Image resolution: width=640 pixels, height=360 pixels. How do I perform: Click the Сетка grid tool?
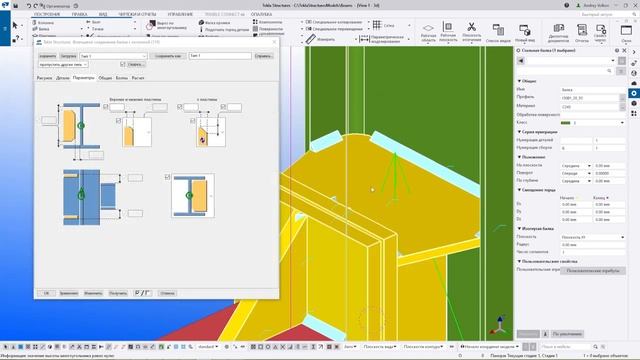(383, 25)
